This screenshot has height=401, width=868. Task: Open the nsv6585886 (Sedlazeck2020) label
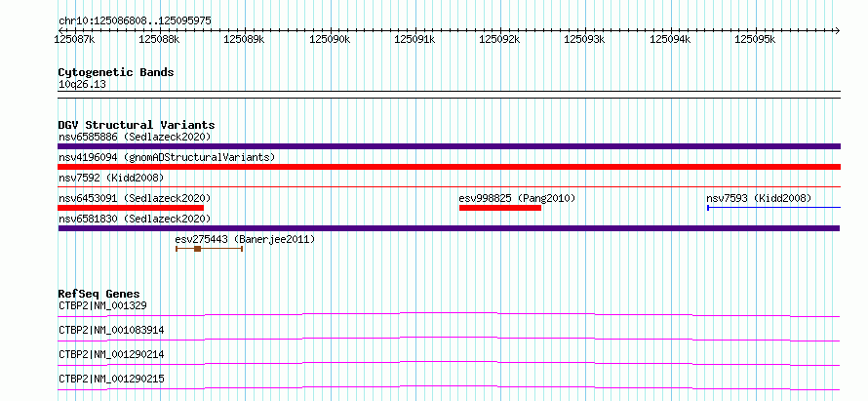[135, 137]
